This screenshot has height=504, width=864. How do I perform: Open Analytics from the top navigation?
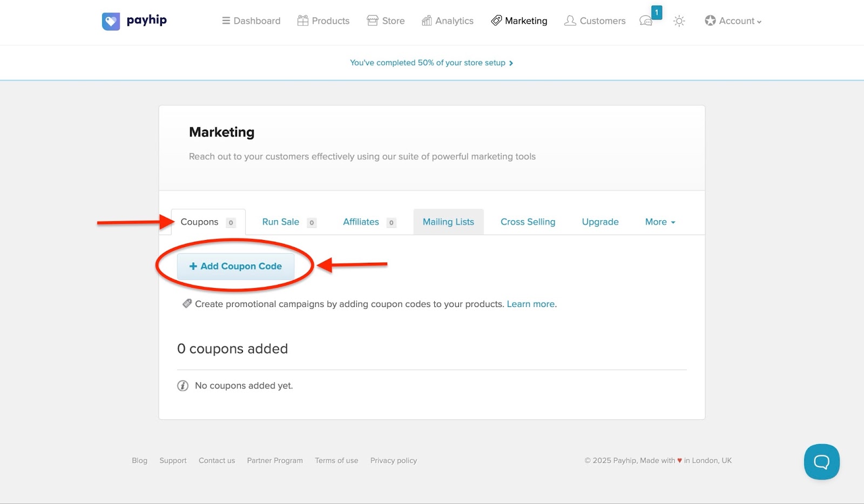[448, 21]
